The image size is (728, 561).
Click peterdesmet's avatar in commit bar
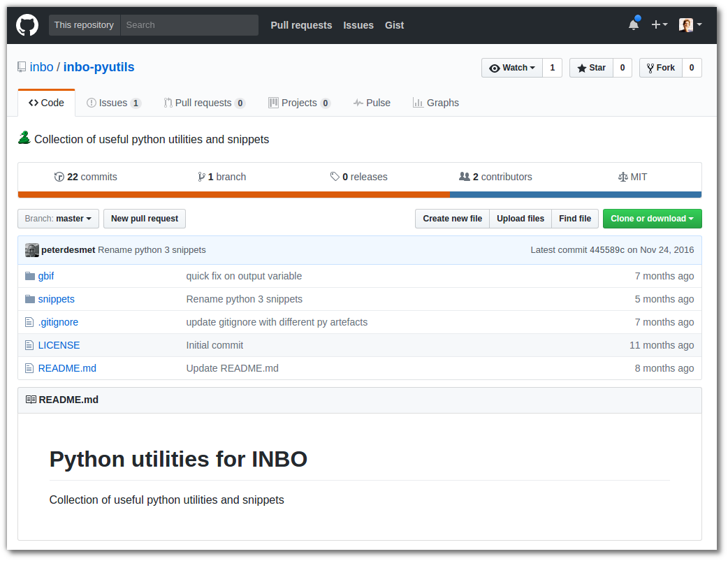point(32,250)
